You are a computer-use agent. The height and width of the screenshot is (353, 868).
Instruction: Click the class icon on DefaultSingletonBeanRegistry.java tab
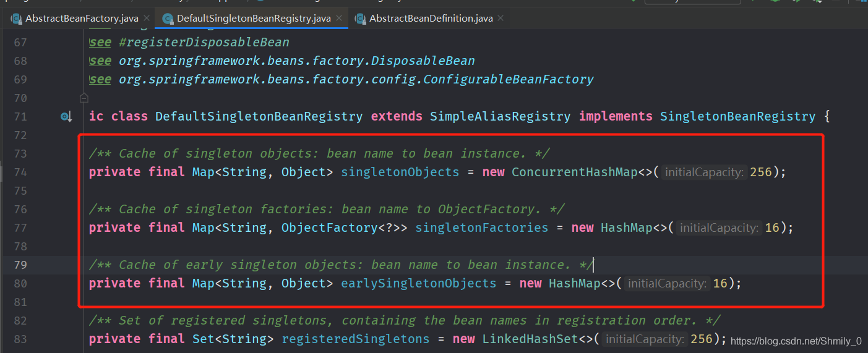click(x=168, y=19)
